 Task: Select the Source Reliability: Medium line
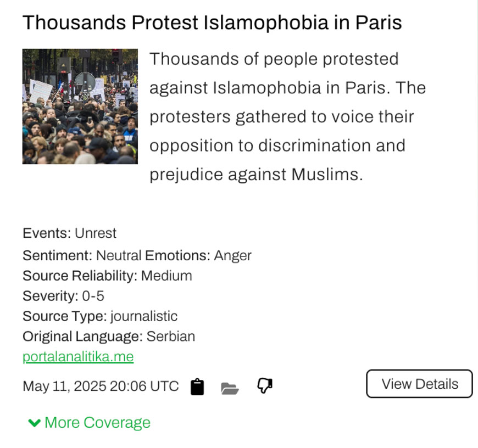click(x=107, y=276)
